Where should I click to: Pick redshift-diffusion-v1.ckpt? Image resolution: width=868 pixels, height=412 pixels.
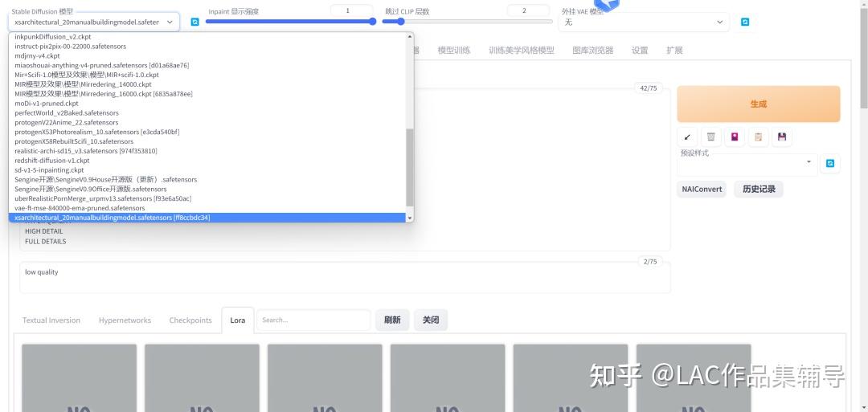pos(207,161)
